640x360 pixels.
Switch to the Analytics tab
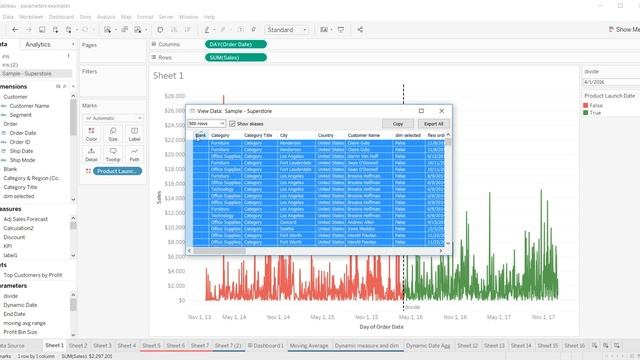tap(38, 44)
